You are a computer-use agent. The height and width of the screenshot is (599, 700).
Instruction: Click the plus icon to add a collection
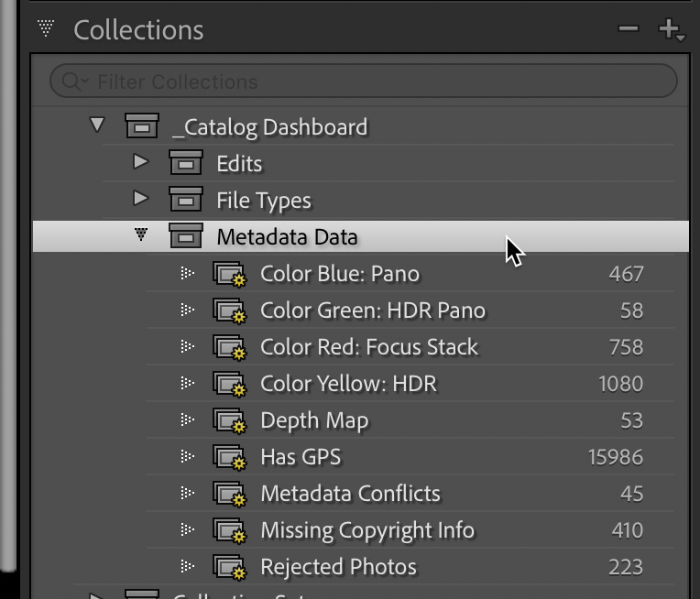point(669,29)
